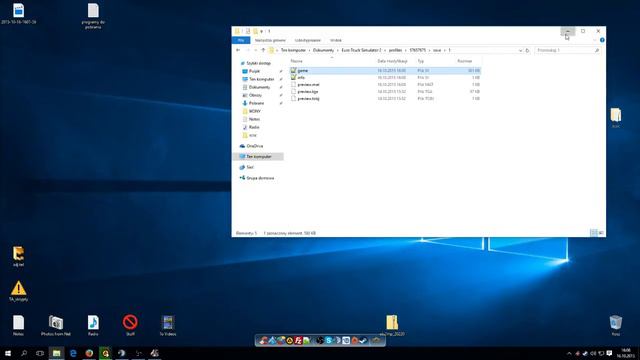Switch to large icons view in status bar
The height and width of the screenshot is (360, 640).
point(601,233)
